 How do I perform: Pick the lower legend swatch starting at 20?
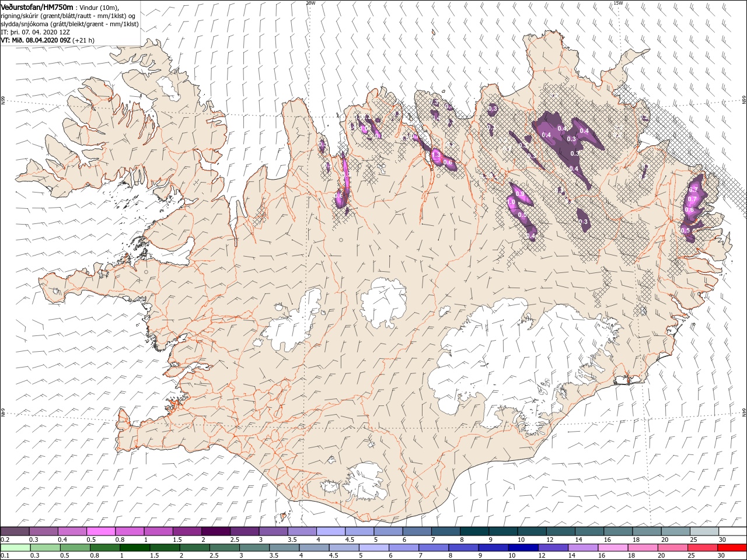click(x=672, y=548)
